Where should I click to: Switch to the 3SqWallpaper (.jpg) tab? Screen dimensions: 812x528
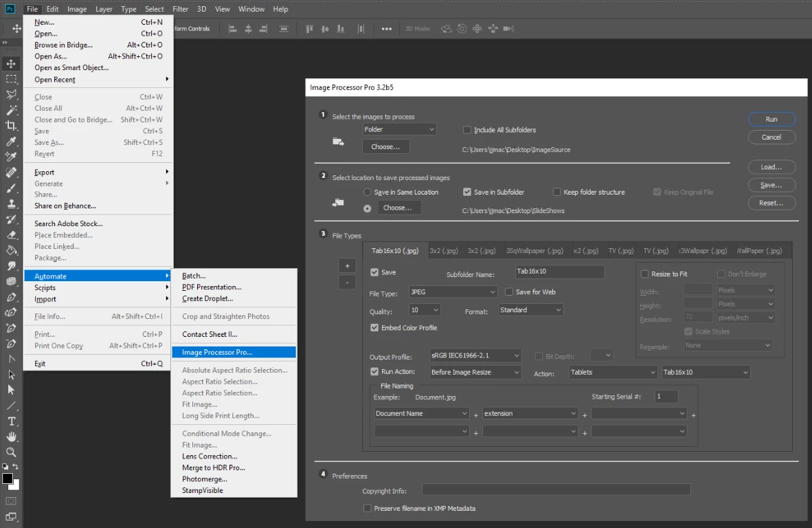[x=534, y=251]
